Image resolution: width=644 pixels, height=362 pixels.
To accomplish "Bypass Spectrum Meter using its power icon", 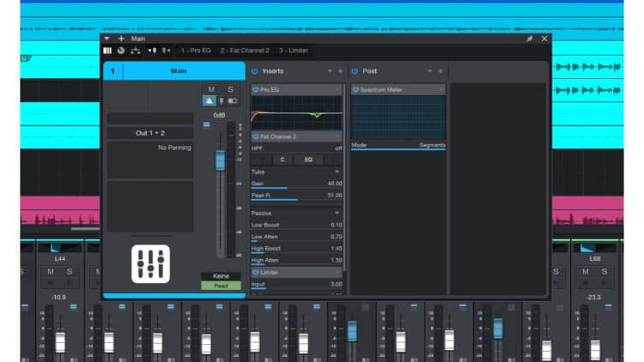I will coord(355,89).
